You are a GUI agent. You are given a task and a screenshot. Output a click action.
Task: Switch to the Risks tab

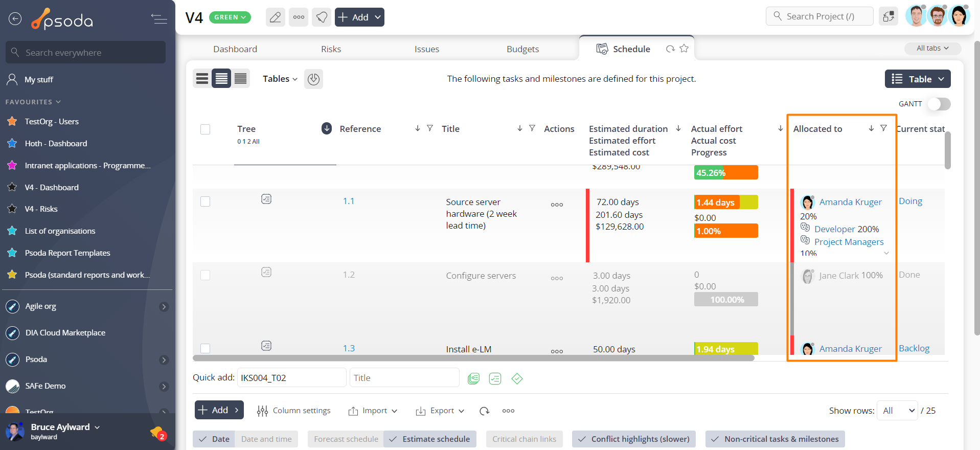click(331, 49)
